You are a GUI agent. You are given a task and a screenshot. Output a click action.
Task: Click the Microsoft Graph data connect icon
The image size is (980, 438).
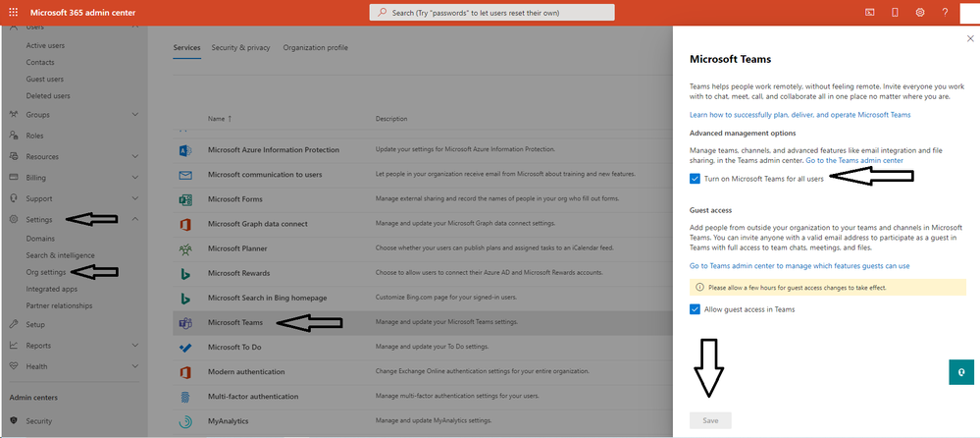(x=185, y=224)
